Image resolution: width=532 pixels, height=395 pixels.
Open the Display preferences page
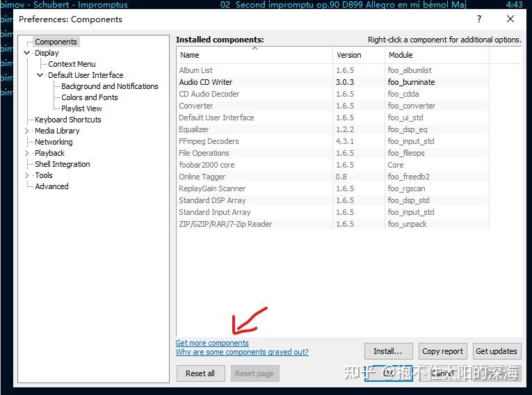(47, 53)
